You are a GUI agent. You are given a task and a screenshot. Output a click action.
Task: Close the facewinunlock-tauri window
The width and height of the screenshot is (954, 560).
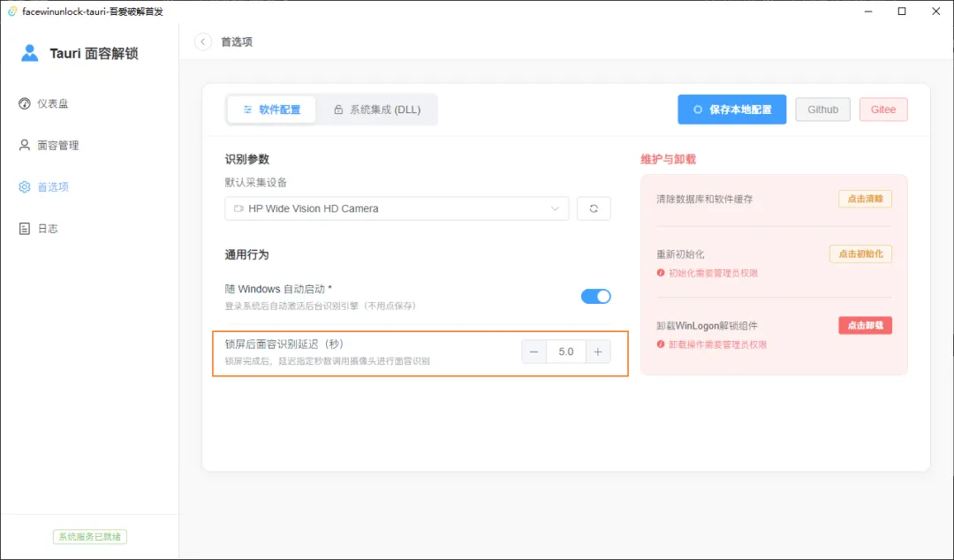click(935, 11)
